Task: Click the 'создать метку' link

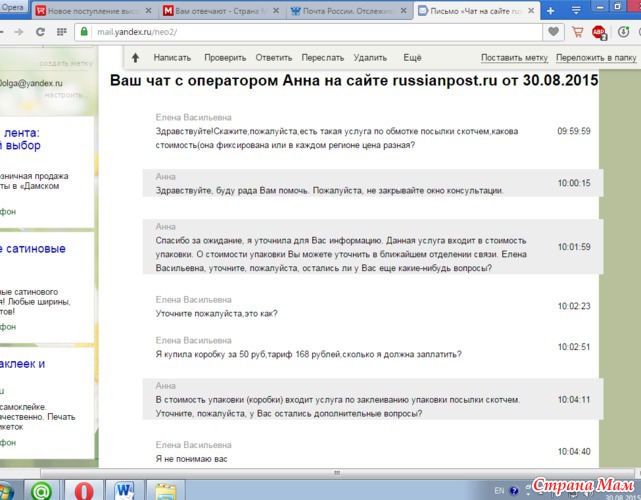Action: [66, 63]
